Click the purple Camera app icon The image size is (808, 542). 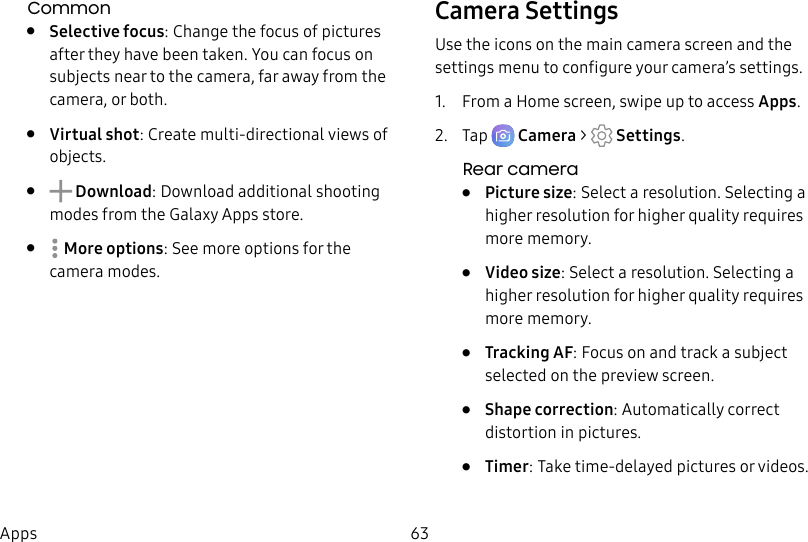(x=502, y=136)
